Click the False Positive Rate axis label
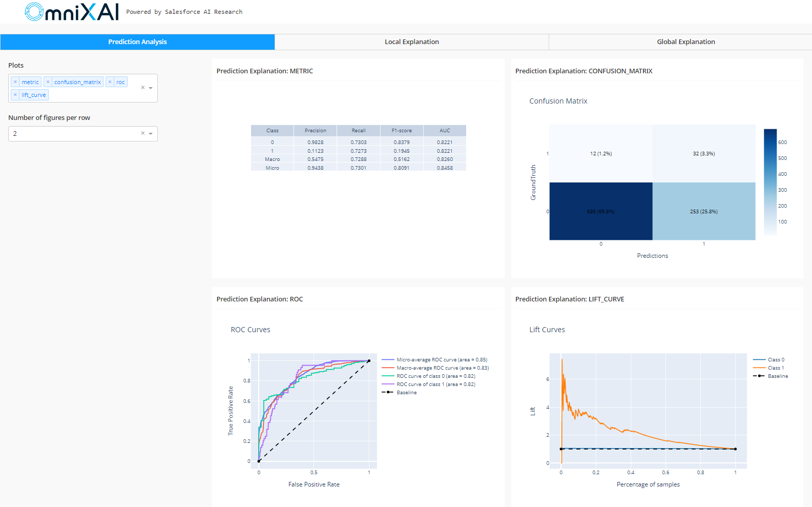Screen dimensions: 812x507 (314, 484)
